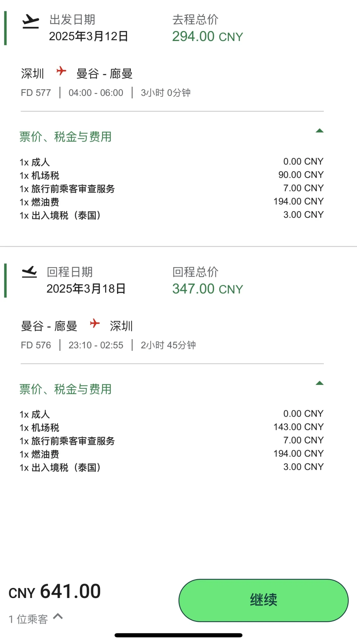
Task: Tap red plane icon between 曼谷-廊曼 and 深圳
Action: click(x=95, y=323)
